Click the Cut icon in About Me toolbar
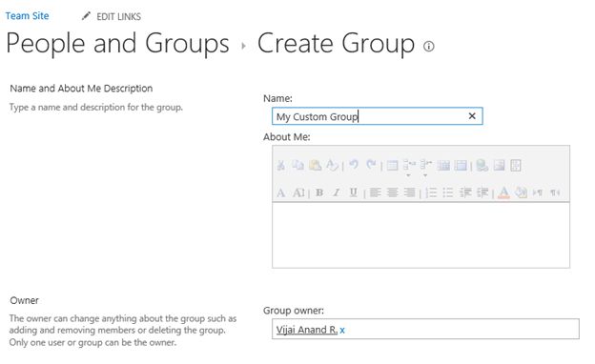595x364 pixels. tap(281, 165)
